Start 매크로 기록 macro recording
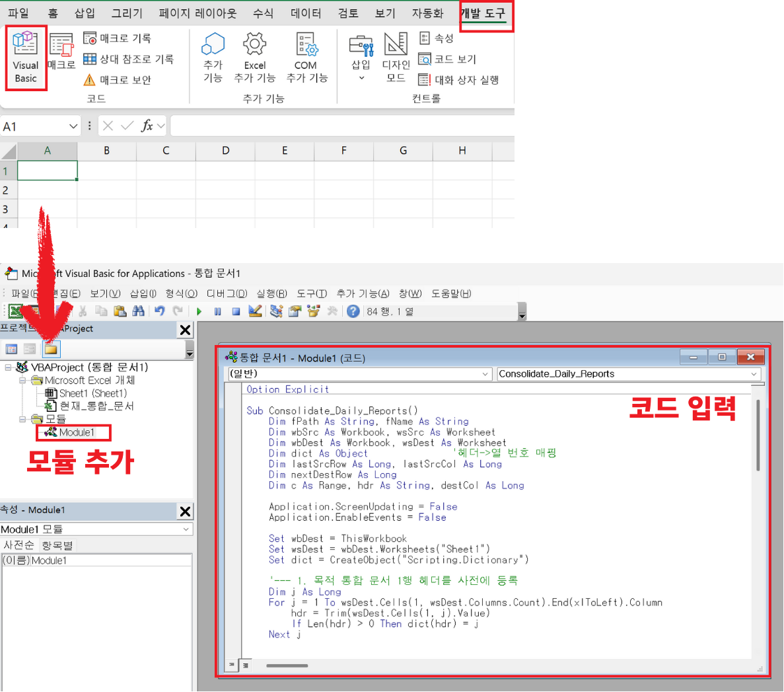Image resolution: width=784 pixels, height=692 pixels. pyautogui.click(x=117, y=38)
